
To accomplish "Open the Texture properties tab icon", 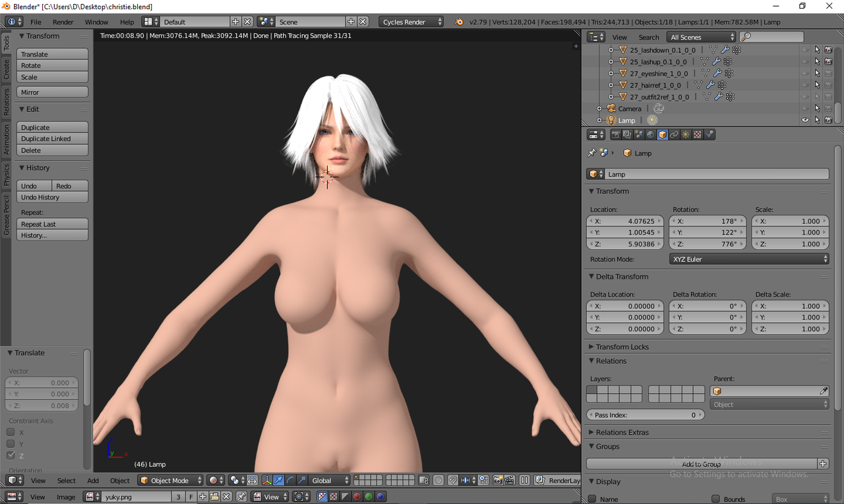I will click(x=698, y=134).
